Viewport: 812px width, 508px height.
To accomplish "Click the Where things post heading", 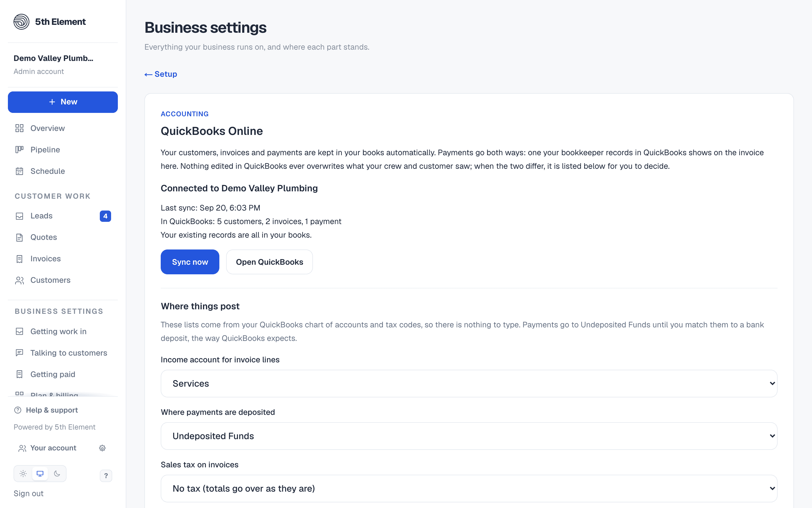I will pyautogui.click(x=200, y=306).
